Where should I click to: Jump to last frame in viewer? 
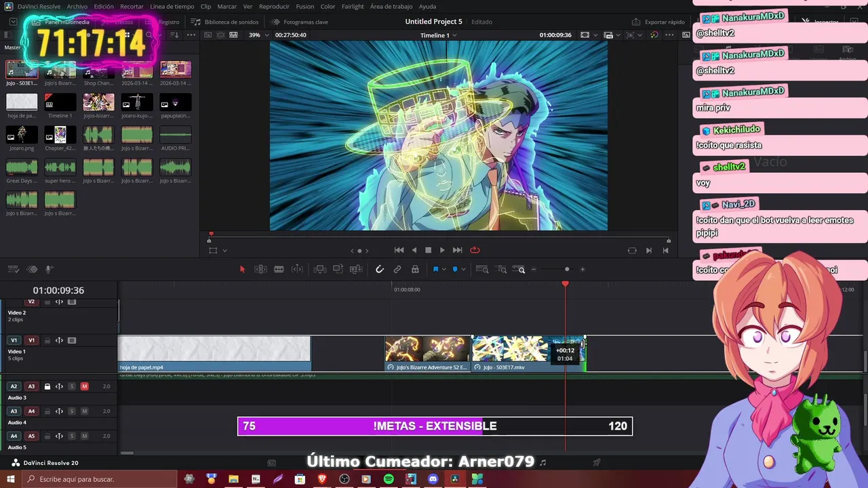tap(457, 250)
